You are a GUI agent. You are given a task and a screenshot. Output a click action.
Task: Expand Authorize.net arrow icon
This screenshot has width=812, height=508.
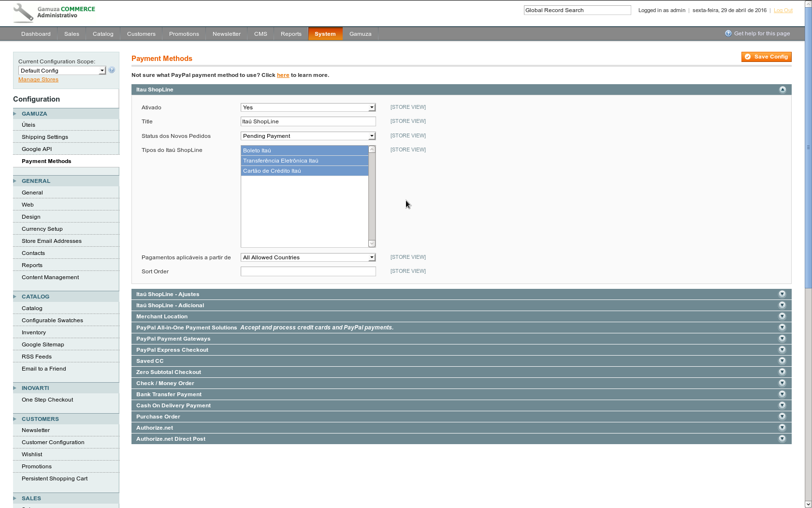click(782, 428)
